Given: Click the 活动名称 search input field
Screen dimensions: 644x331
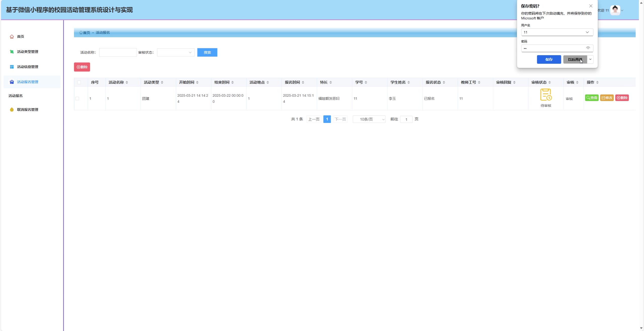Looking at the screenshot, I should [x=118, y=52].
